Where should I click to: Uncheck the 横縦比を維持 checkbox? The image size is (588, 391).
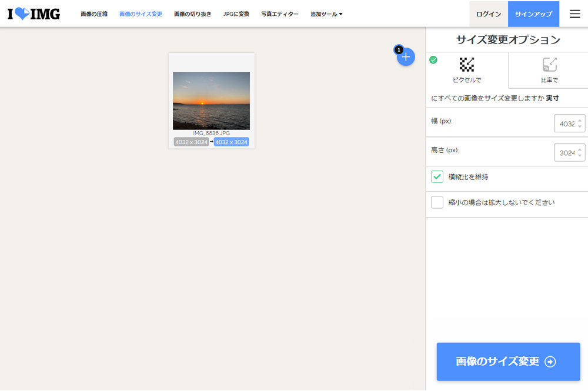point(437,176)
